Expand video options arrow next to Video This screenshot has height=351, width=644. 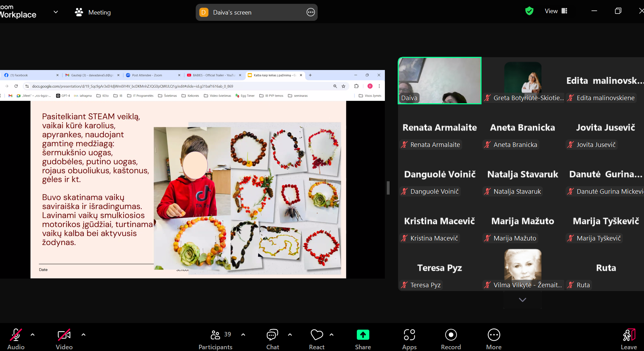point(83,335)
